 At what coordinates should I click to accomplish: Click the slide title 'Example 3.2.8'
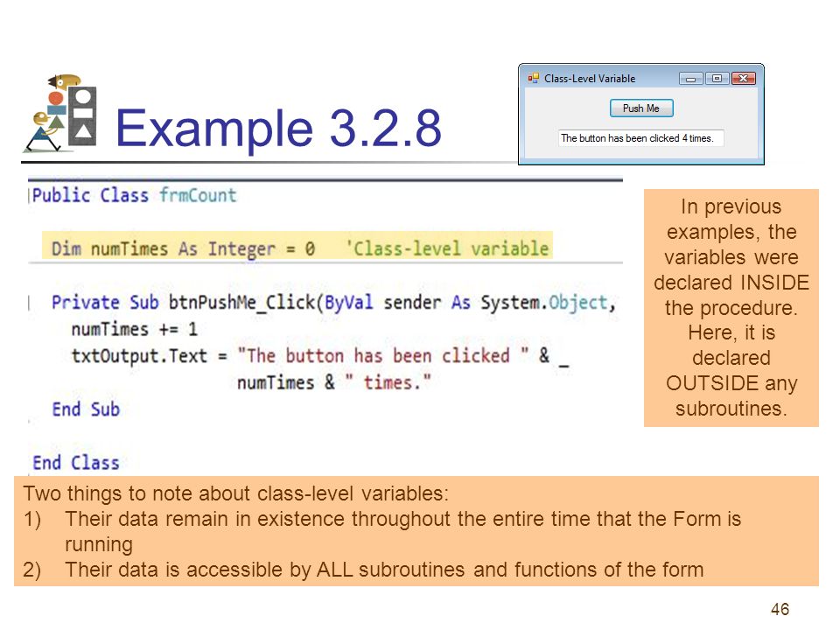point(278,128)
